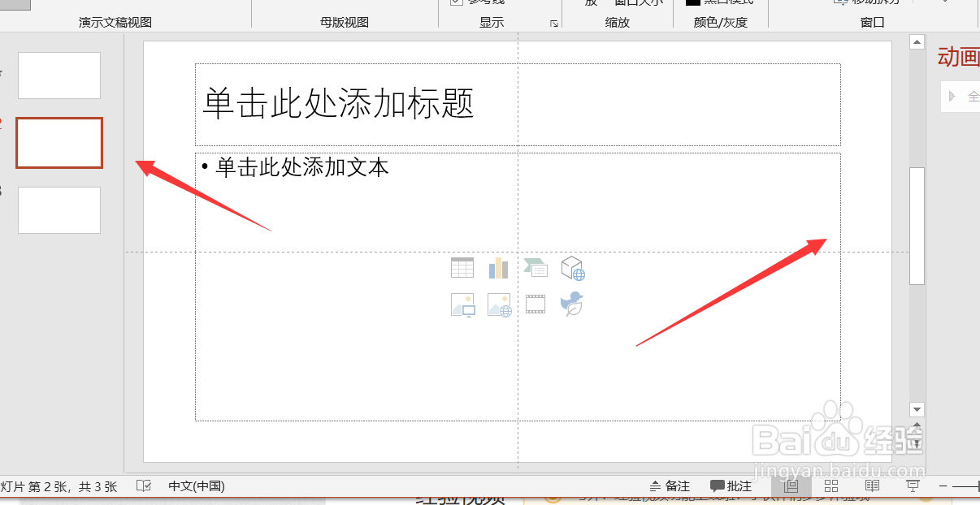980x505 pixels.
Task: Open the insert chart icon
Action: pyautogui.click(x=498, y=267)
